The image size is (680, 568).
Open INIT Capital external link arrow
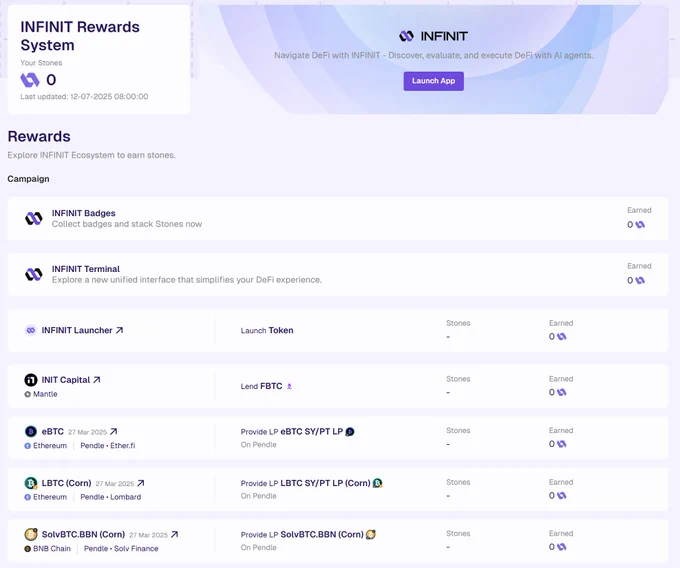(x=97, y=380)
